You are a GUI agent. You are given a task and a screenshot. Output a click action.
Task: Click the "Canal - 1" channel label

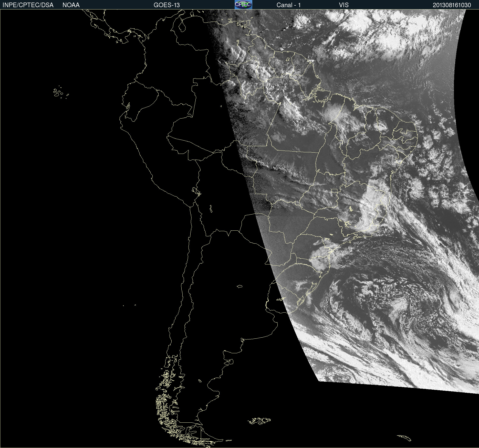click(288, 5)
